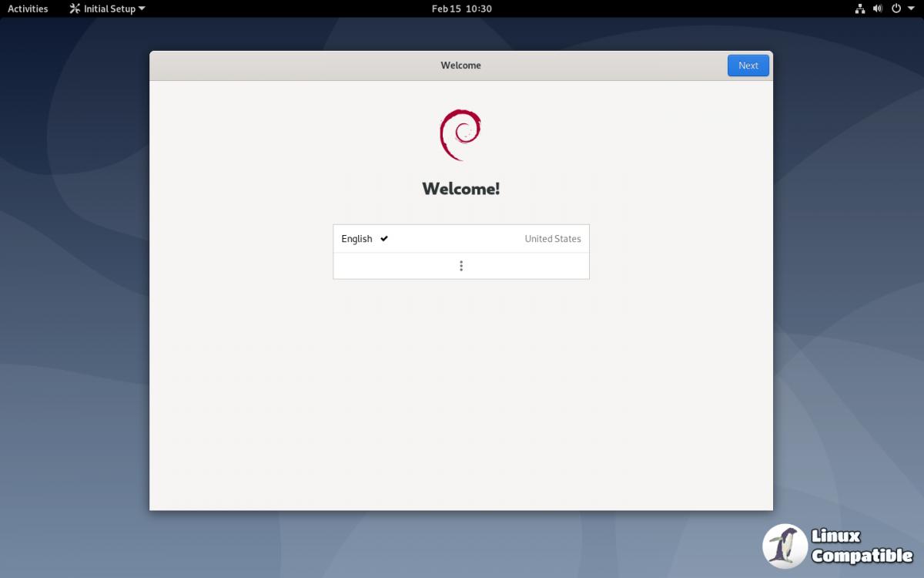
Task: Open the clock showing Feb 15 10:30
Action: point(461,8)
